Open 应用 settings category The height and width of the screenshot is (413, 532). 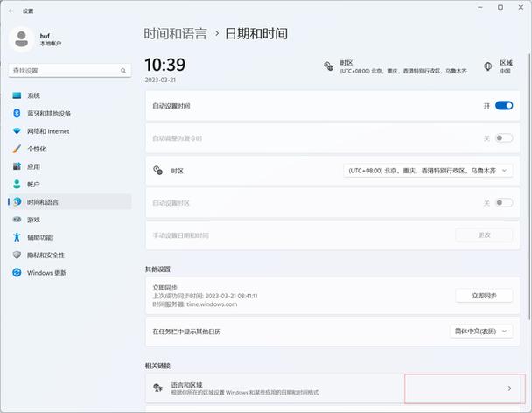click(x=69, y=166)
